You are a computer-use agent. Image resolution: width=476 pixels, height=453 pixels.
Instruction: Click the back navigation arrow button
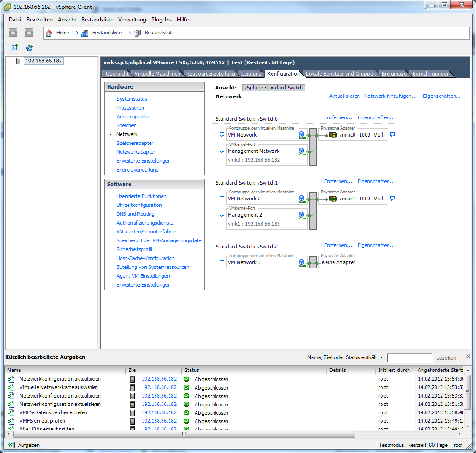point(13,33)
